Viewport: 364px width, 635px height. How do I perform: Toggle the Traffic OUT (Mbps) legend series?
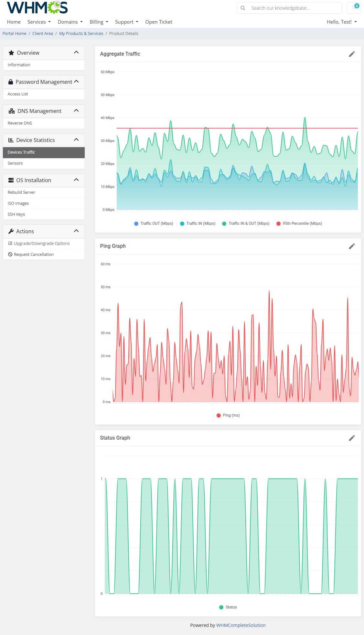point(154,224)
